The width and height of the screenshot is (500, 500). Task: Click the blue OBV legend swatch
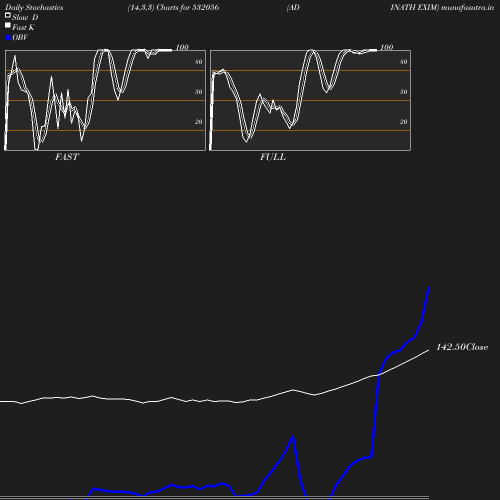[x=8, y=38]
